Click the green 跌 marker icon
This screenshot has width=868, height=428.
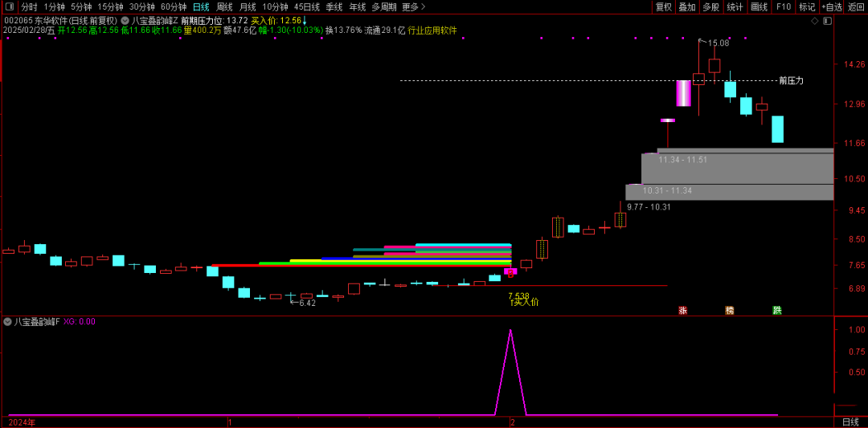point(776,310)
